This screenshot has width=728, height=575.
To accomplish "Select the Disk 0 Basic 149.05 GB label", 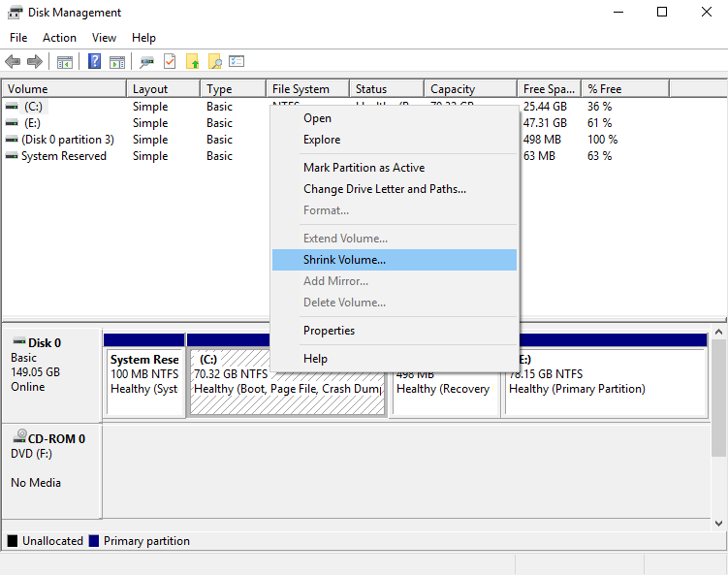I will tap(51, 375).
